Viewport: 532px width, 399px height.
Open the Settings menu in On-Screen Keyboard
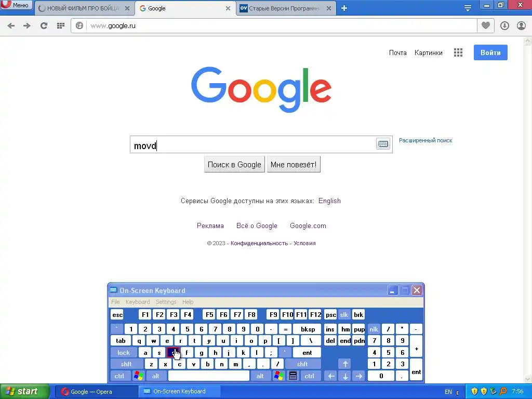coord(166,302)
